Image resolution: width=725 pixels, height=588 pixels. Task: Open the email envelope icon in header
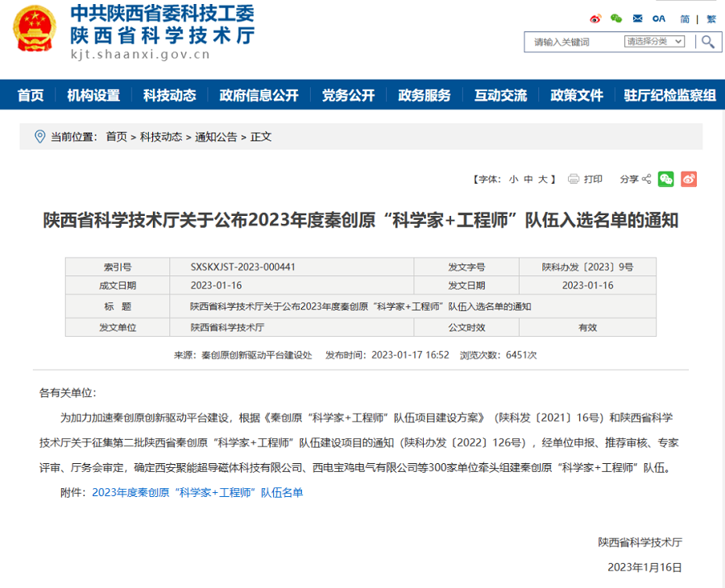click(637, 19)
